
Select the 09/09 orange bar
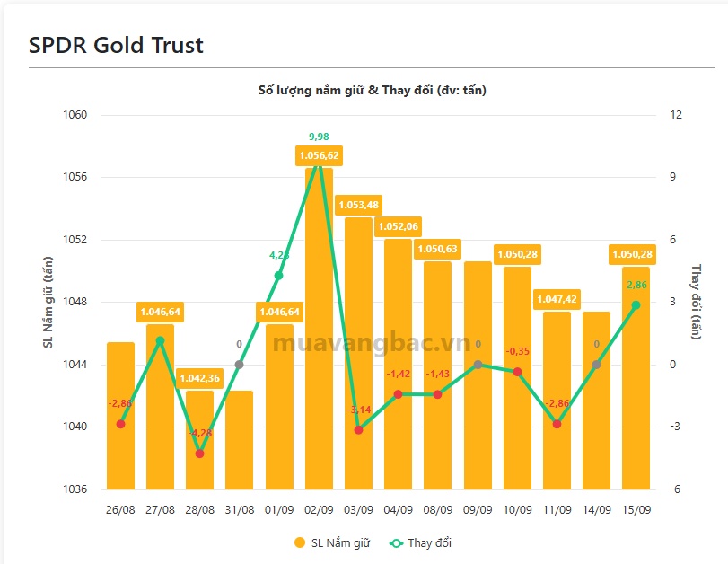point(478,375)
